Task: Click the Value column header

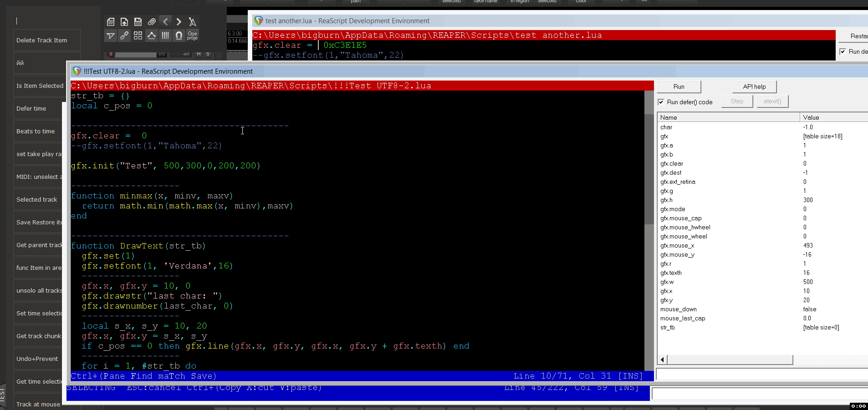Action: [834, 117]
